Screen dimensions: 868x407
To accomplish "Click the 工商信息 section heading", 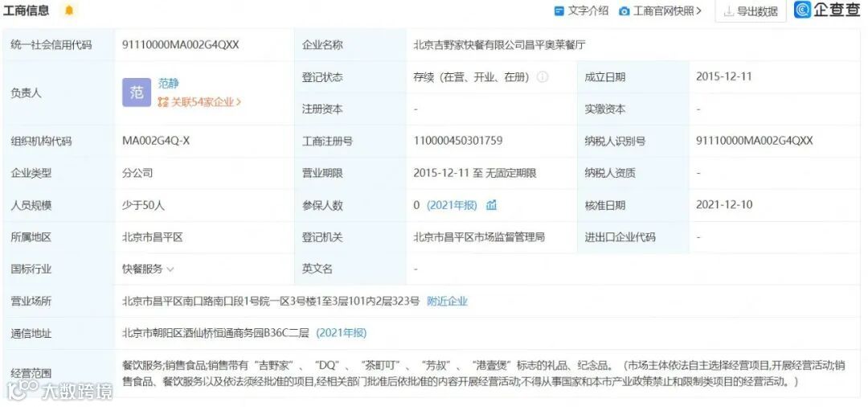I will pos(26,10).
